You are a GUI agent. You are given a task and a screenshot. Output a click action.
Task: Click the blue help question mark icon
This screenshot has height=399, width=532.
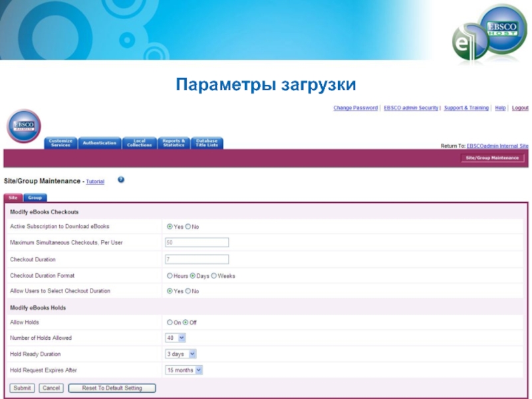point(121,180)
